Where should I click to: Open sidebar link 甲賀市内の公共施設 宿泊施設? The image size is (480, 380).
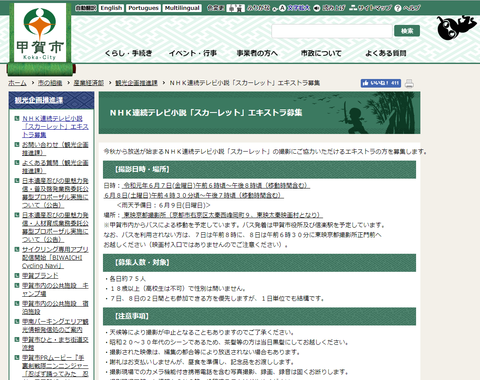point(55,308)
